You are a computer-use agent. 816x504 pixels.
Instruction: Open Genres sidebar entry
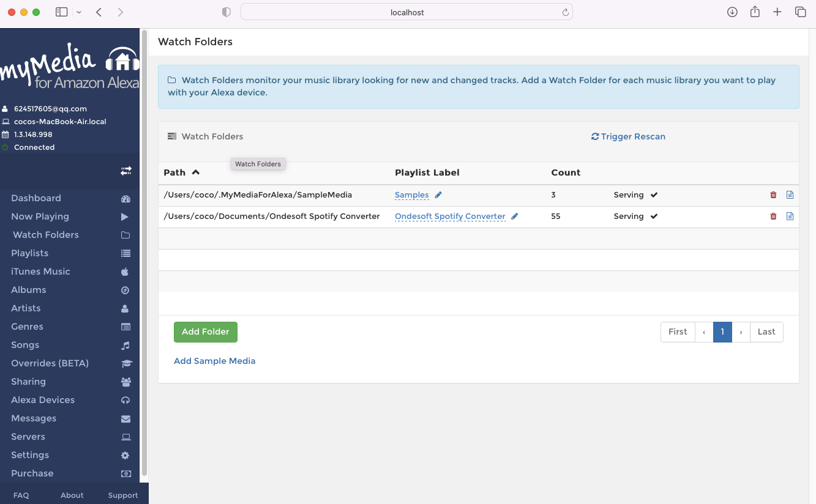click(27, 327)
